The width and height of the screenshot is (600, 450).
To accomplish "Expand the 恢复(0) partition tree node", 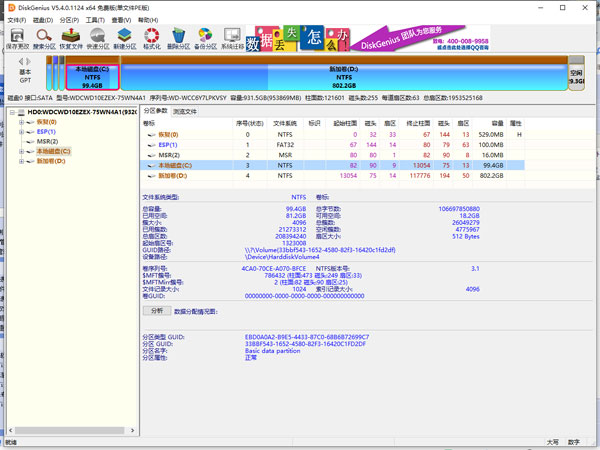I will tap(22, 123).
